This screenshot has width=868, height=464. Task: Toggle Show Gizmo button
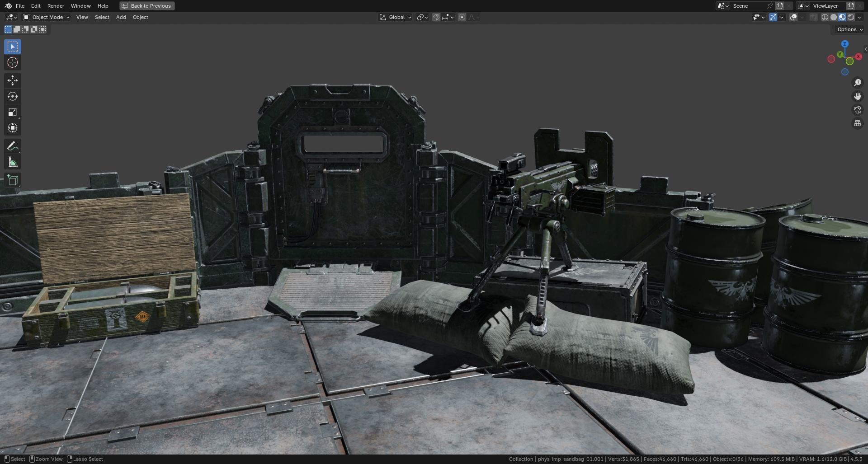tap(773, 17)
